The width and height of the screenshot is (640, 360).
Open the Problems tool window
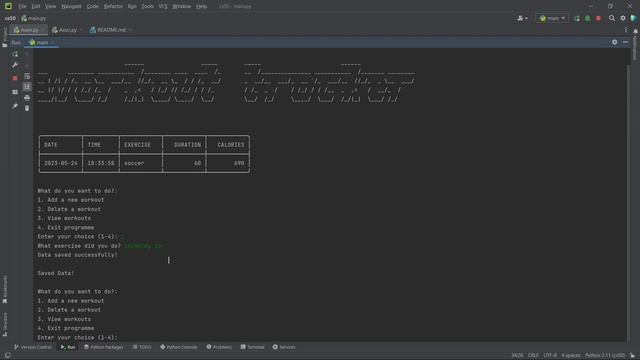pyautogui.click(x=219, y=347)
